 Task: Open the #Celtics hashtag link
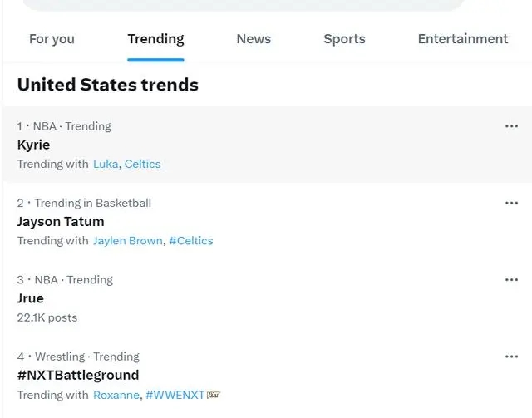click(x=191, y=240)
